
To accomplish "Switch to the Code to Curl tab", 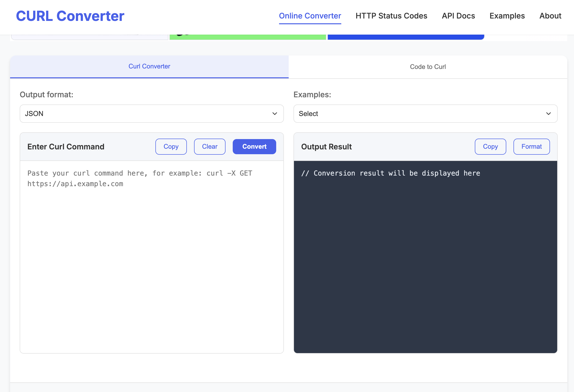I will click(x=427, y=67).
